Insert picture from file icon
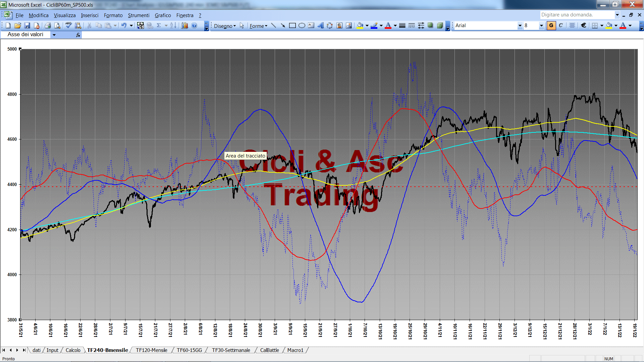This screenshot has width=644, height=362. (x=348, y=25)
